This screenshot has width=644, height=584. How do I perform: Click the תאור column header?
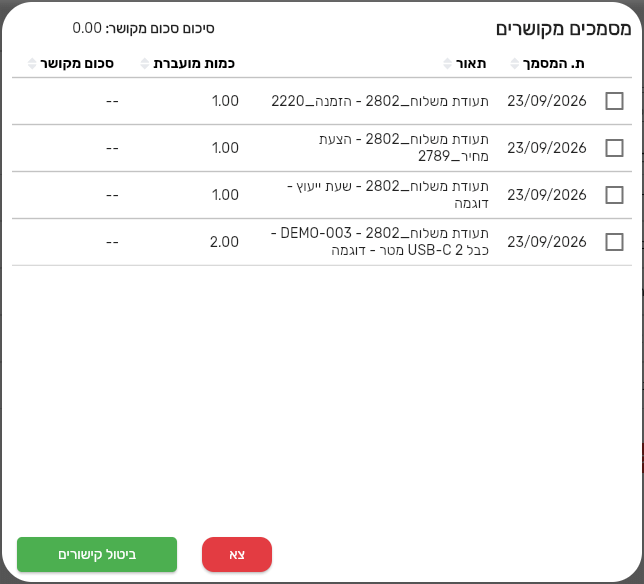pos(471,64)
